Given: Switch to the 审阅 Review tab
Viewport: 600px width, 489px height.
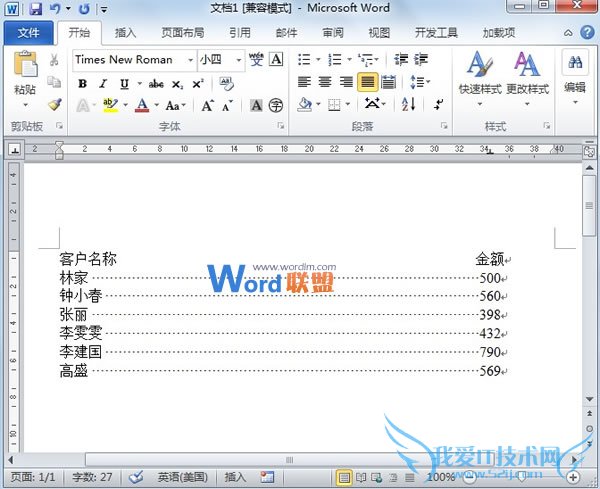Looking at the screenshot, I should click(x=333, y=33).
